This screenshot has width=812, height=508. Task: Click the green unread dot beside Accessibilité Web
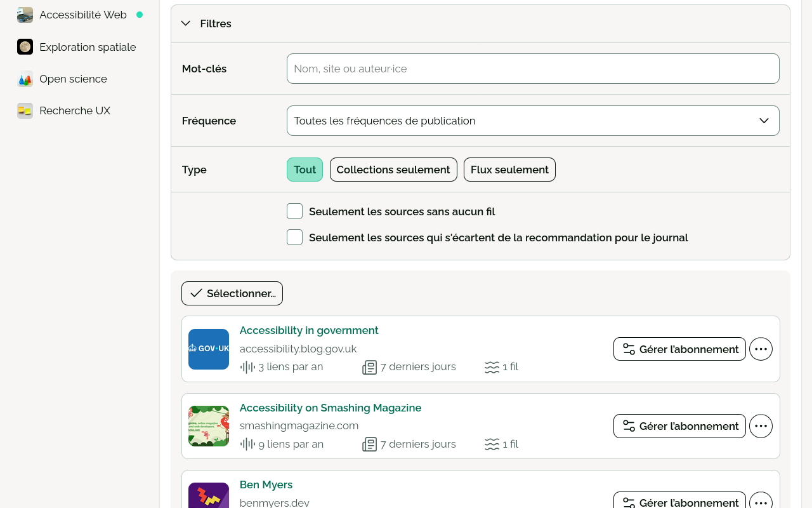pyautogui.click(x=140, y=15)
